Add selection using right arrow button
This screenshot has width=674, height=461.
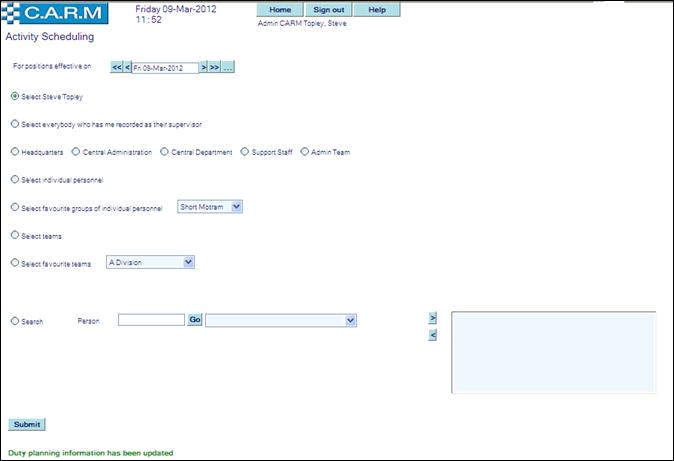432,317
